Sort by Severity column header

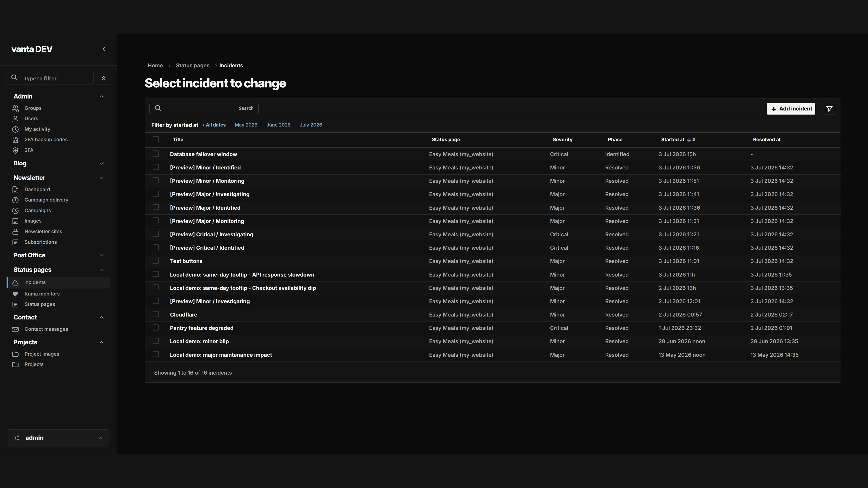[562, 140]
